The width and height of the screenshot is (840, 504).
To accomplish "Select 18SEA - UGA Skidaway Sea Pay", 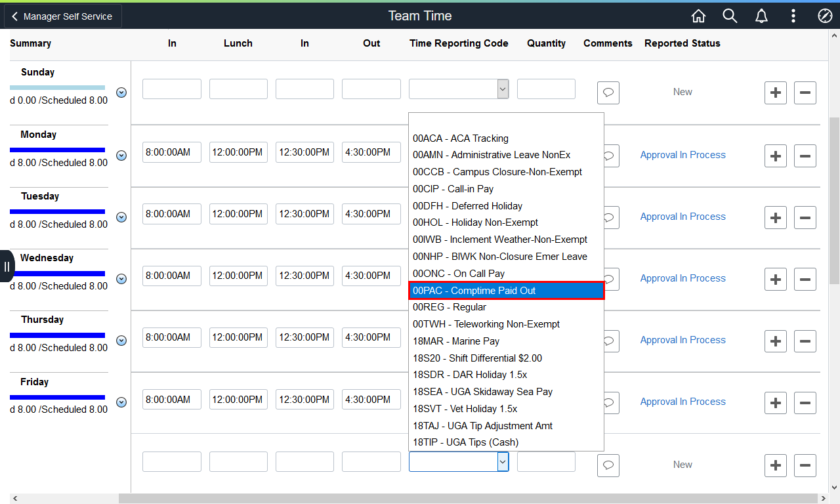I will [x=506, y=392].
